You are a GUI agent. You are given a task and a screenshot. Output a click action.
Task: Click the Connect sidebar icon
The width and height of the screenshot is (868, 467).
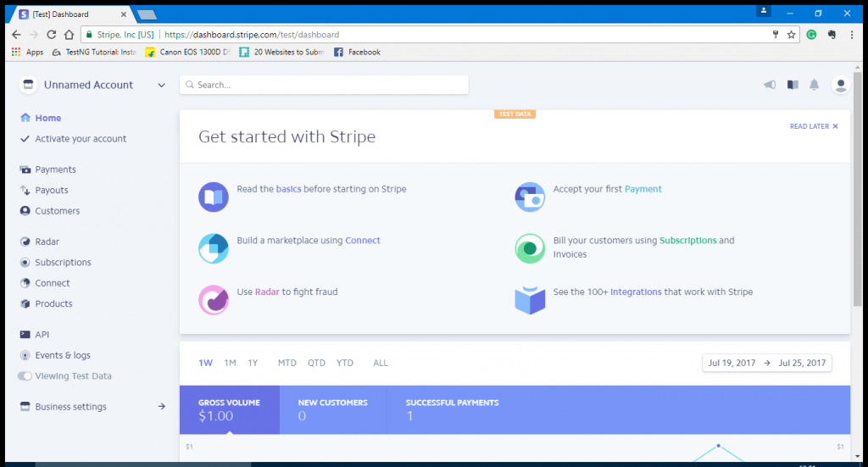[x=25, y=283]
